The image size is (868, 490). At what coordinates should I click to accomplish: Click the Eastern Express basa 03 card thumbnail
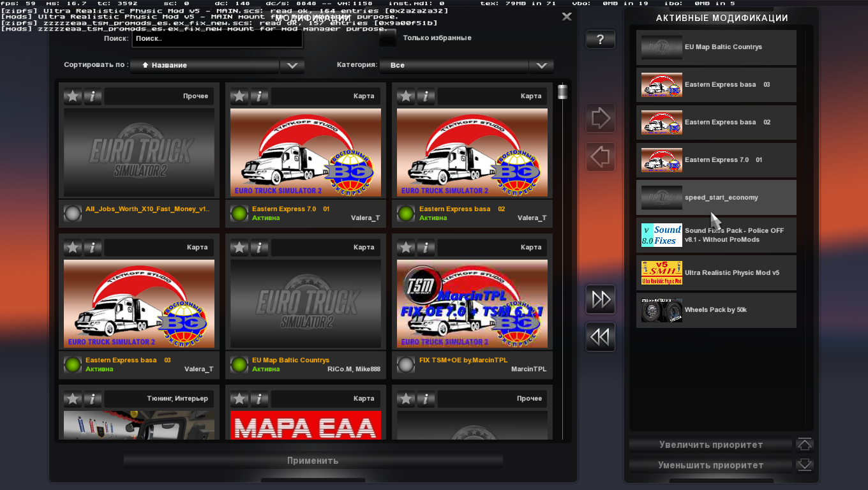139,304
